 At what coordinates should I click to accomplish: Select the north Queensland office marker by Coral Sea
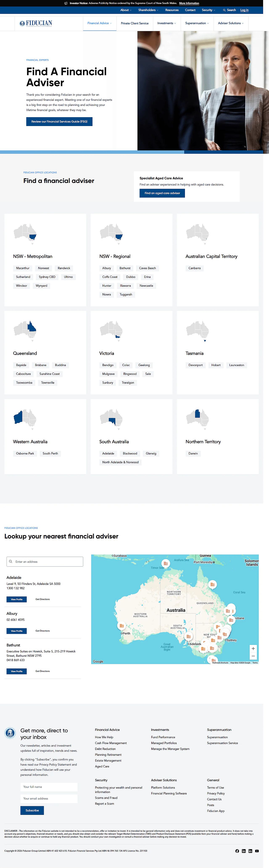coord(212,584)
